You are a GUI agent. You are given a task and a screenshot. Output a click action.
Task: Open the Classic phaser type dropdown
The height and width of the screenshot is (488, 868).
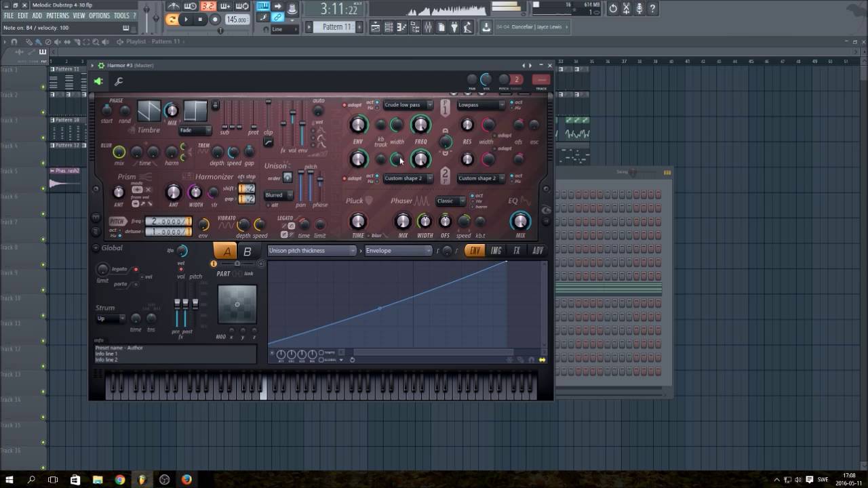tap(450, 201)
